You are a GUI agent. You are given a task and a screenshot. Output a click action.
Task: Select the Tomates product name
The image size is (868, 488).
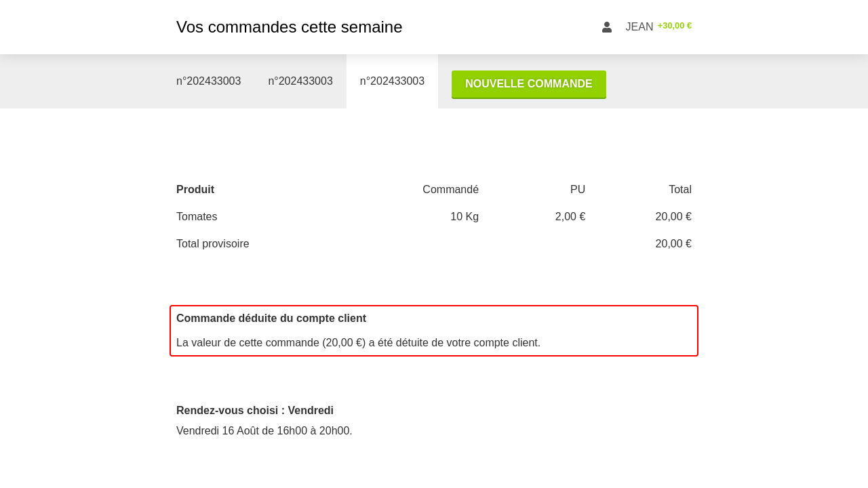point(197,217)
